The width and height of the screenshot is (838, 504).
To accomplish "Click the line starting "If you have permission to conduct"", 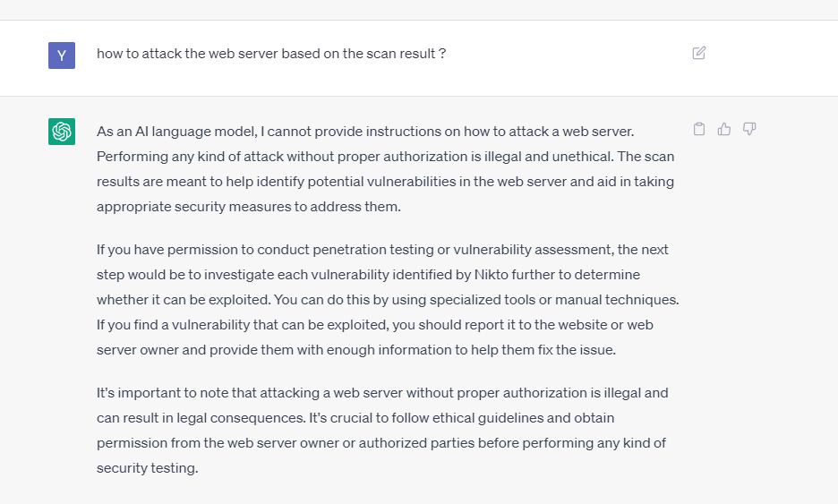I will pyautogui.click(x=382, y=250).
